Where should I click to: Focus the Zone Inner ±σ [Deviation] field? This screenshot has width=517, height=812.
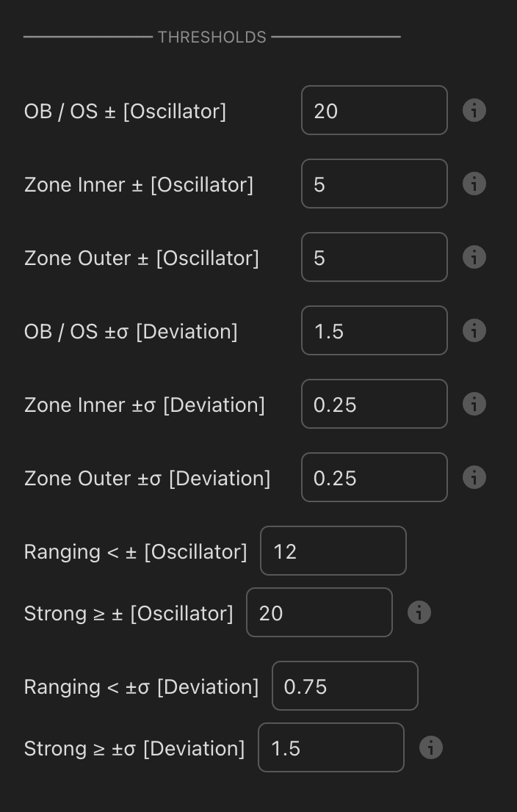[374, 404]
